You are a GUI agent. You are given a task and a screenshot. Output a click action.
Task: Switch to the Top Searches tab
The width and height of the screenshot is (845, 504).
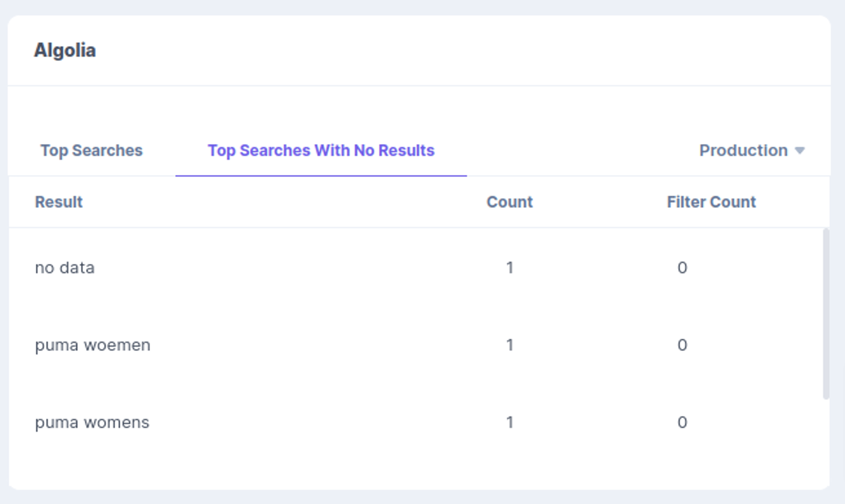point(91,151)
